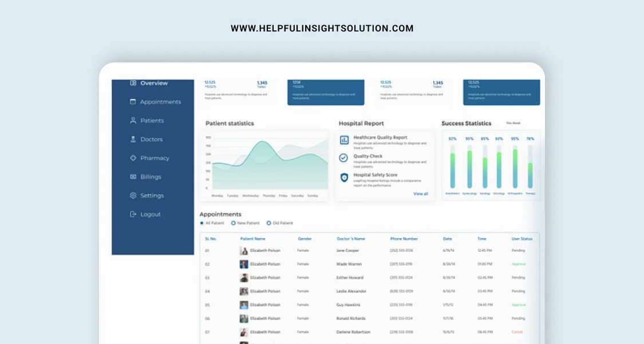644x344 pixels.
Task: Click the Doctor's Name column header
Action: click(351, 239)
